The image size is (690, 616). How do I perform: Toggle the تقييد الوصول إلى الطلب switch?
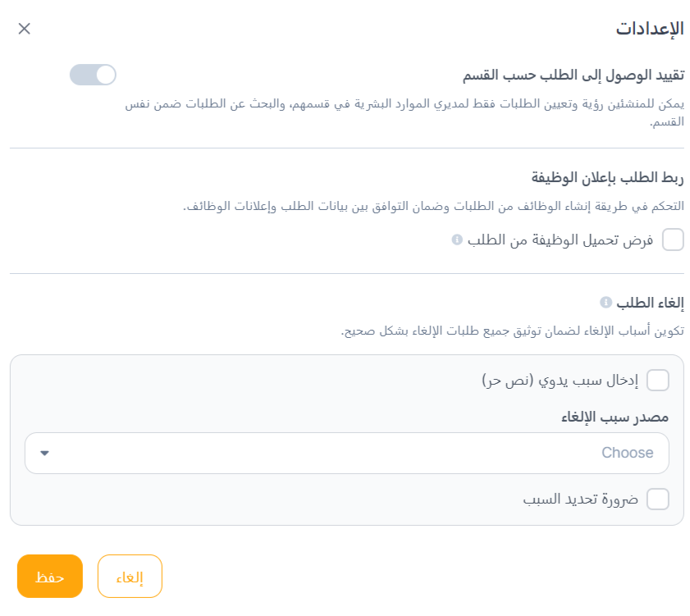93,75
